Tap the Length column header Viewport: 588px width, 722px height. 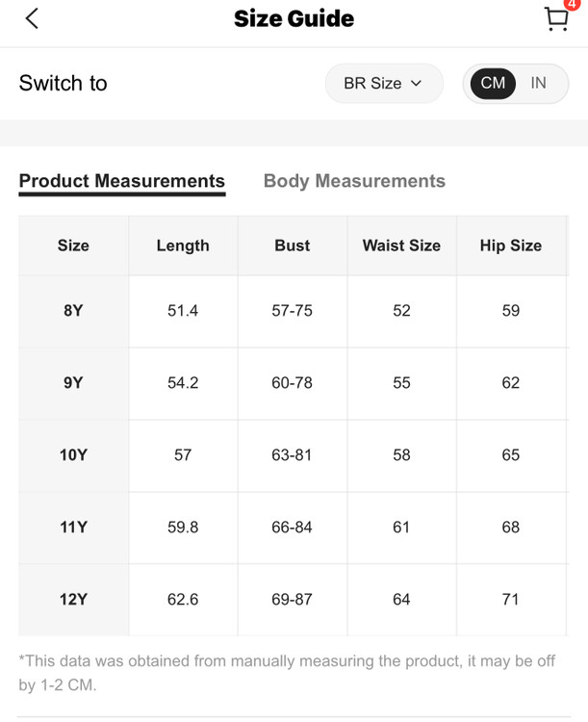coord(183,245)
